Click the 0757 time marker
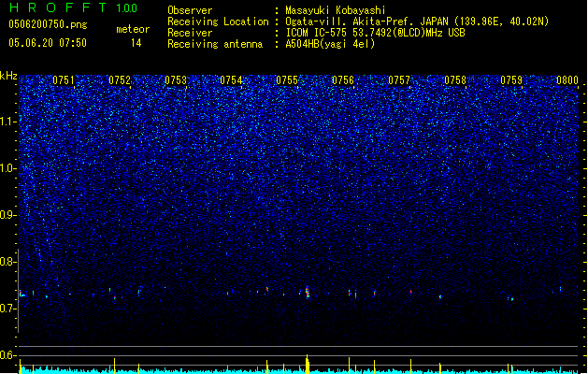Viewport: 588px width, 374px height. [399, 80]
